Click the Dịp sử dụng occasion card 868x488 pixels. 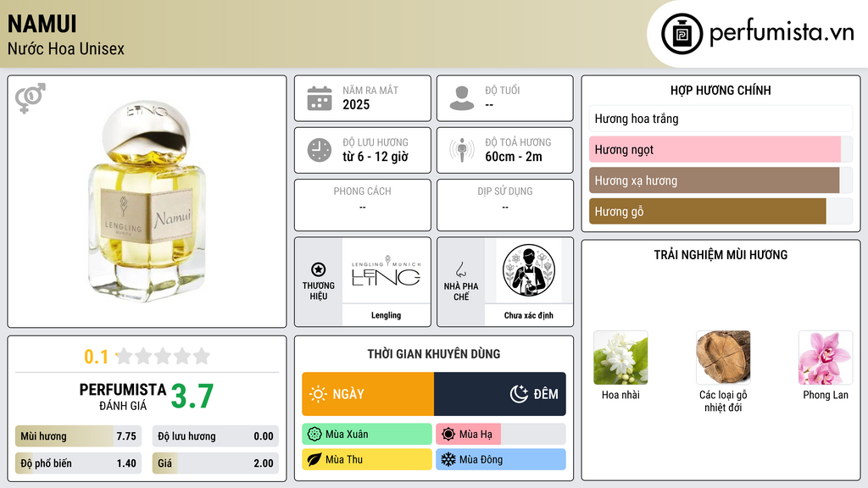(x=505, y=205)
